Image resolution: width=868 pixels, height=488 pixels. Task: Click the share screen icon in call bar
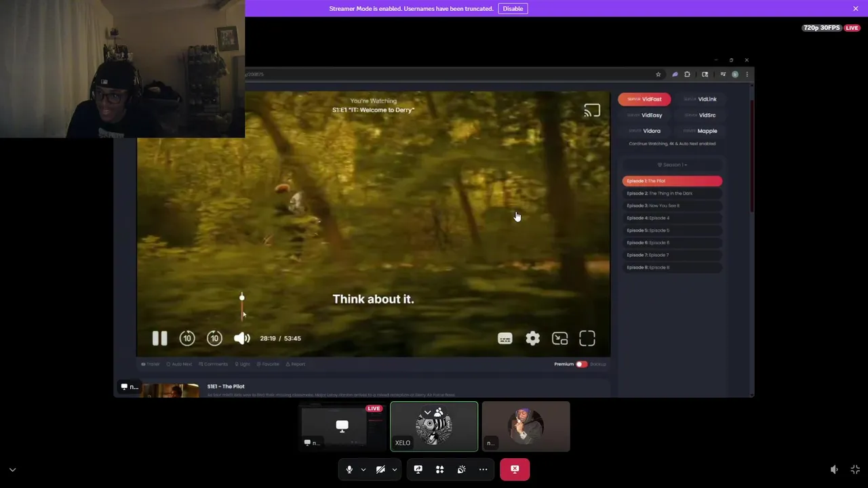tap(418, 469)
